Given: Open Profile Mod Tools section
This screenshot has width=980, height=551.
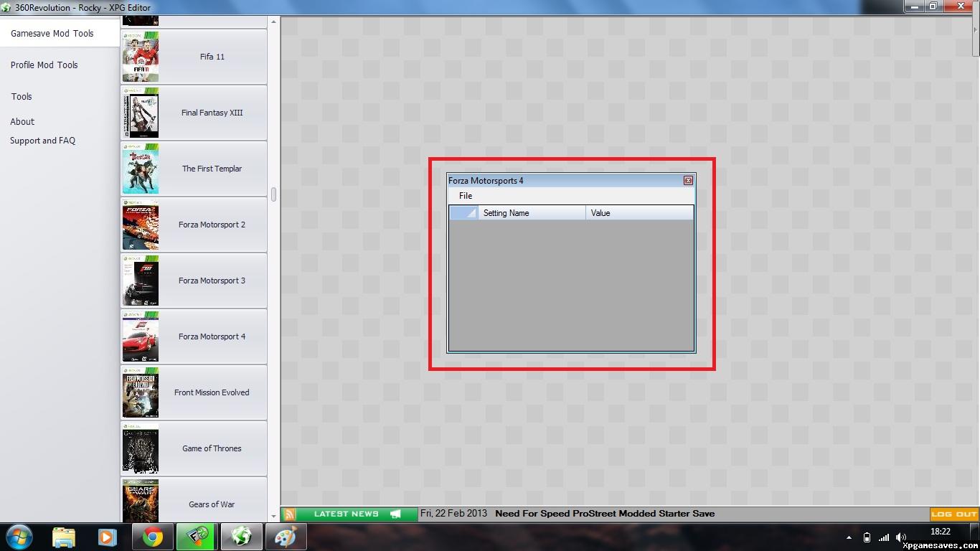Looking at the screenshot, I should pos(44,65).
